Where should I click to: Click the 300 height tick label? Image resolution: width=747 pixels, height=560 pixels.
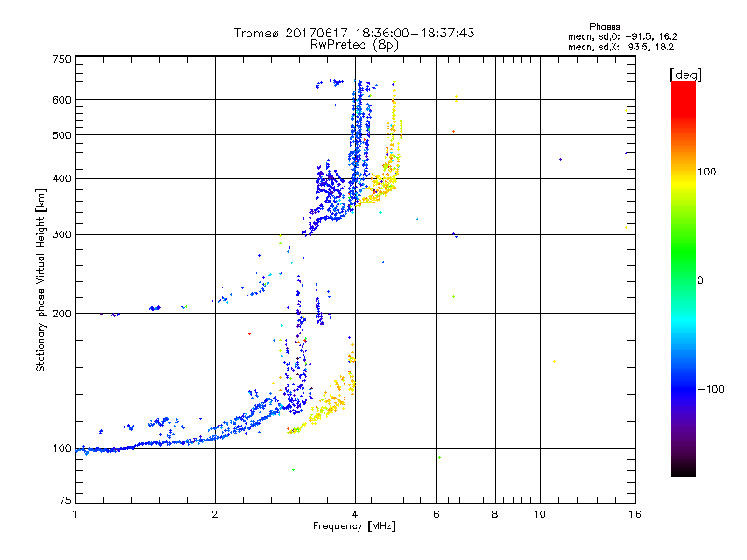click(62, 235)
